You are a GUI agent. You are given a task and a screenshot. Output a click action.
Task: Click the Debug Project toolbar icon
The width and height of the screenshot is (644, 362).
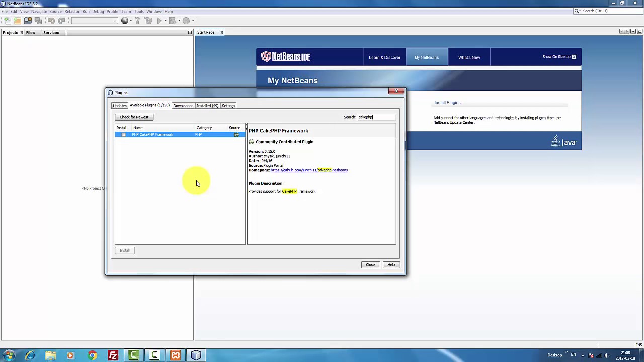pyautogui.click(x=172, y=21)
